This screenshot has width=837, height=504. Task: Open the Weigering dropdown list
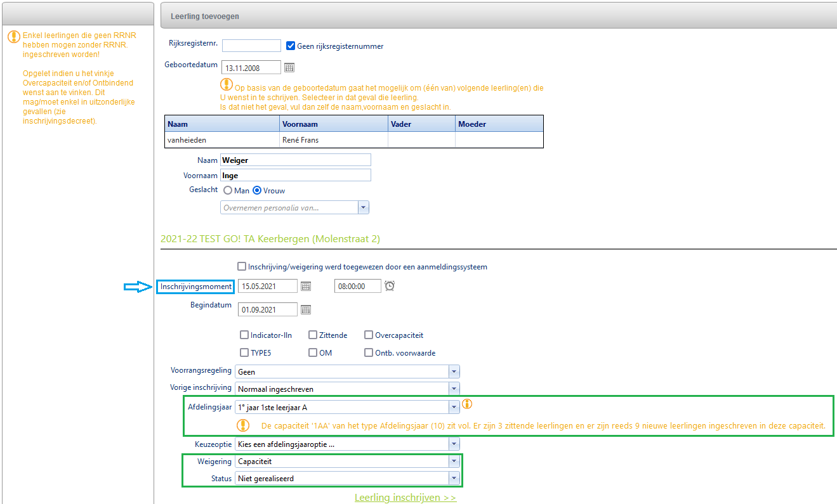454,462
